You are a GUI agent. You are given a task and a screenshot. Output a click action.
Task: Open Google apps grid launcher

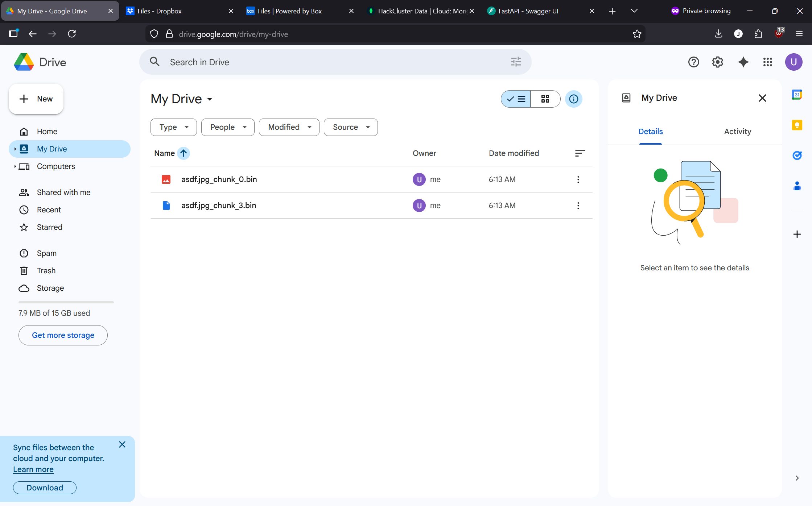click(x=767, y=62)
